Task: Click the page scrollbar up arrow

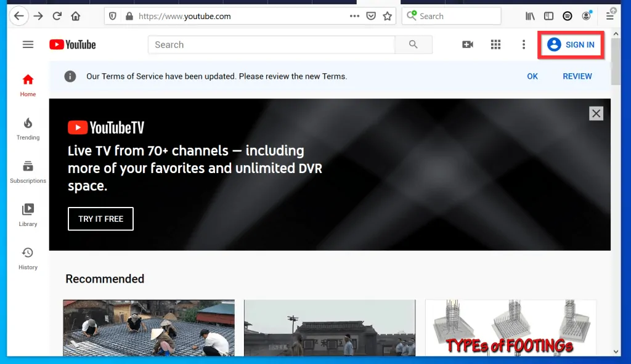Action: (x=616, y=34)
